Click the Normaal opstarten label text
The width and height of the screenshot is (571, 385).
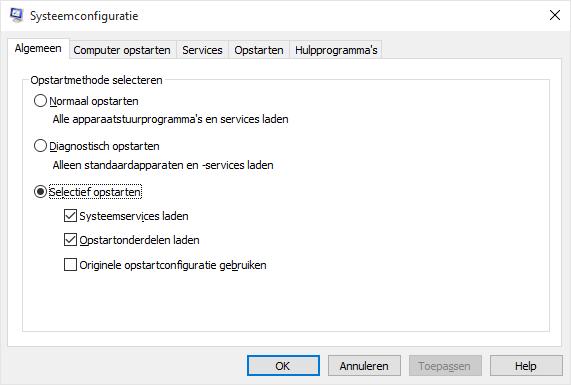(94, 101)
